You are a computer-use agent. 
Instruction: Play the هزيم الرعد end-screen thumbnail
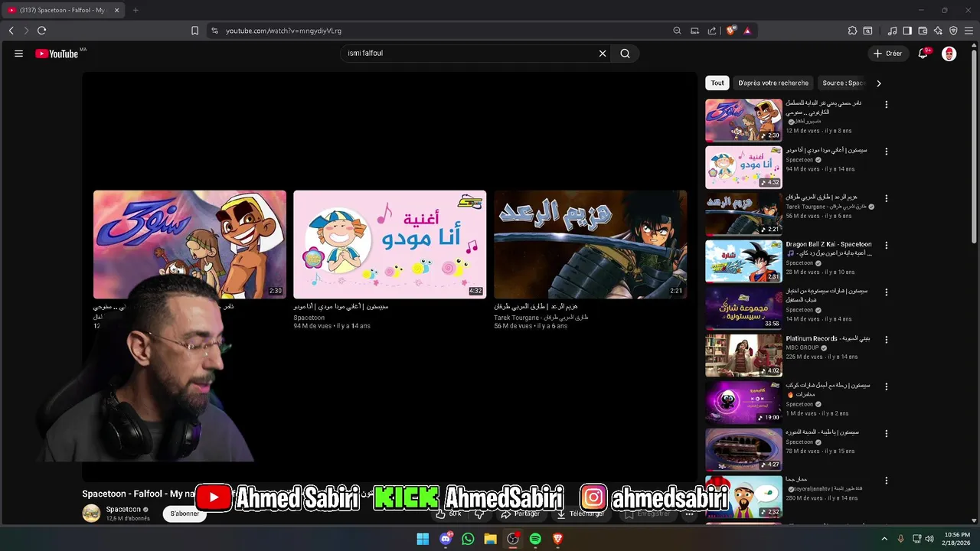point(590,244)
